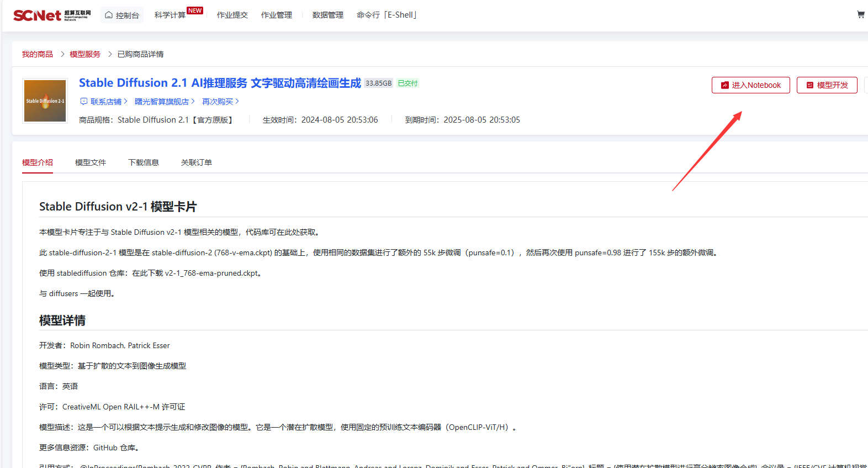Switch to the 模型文件 tab
The height and width of the screenshot is (468, 868).
tap(91, 162)
